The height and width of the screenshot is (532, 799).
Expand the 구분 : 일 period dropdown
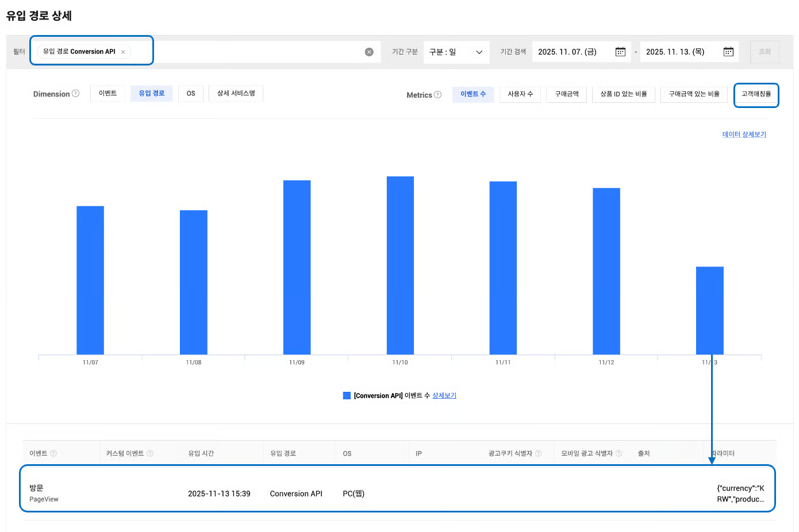(x=456, y=52)
